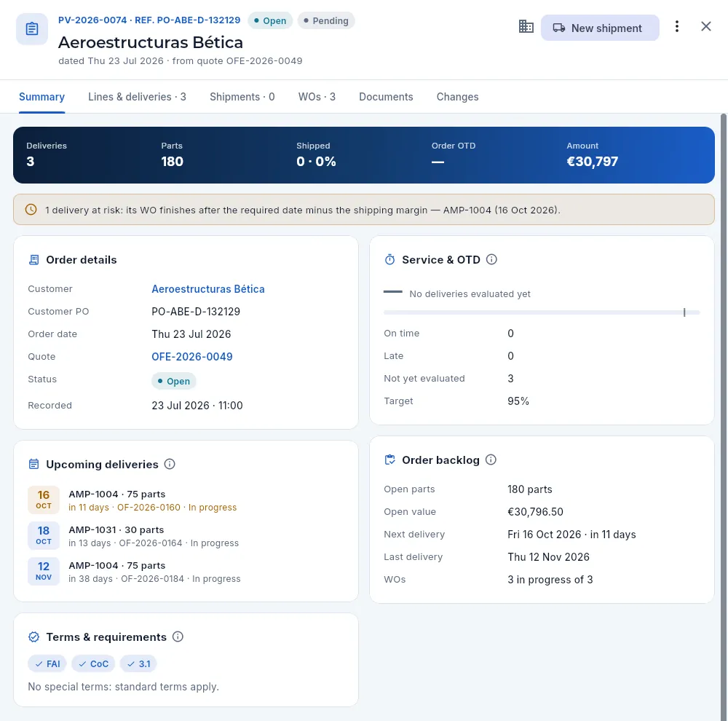
Task: Open quote OFE-2026-0049 link in Order details
Action: click(192, 357)
